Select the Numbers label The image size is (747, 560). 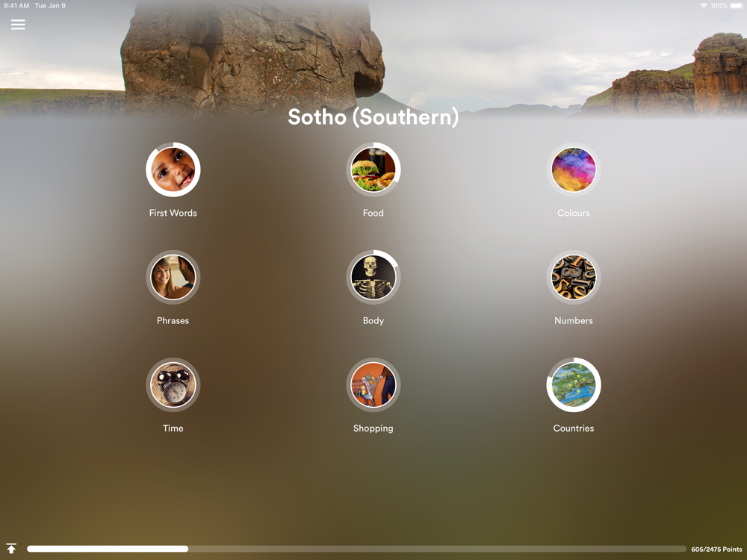(574, 320)
